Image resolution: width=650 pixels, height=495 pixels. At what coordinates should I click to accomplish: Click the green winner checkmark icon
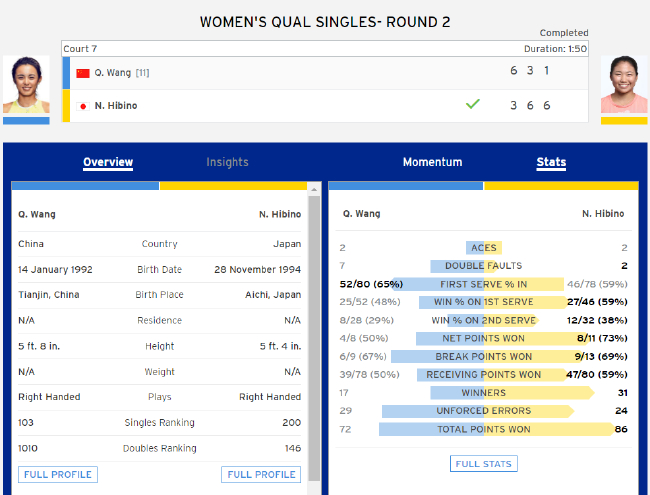[473, 103]
